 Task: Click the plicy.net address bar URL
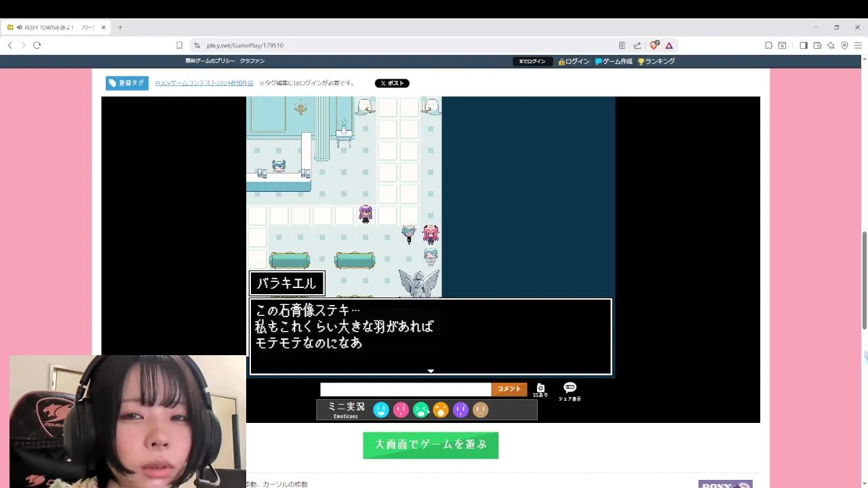tap(245, 45)
